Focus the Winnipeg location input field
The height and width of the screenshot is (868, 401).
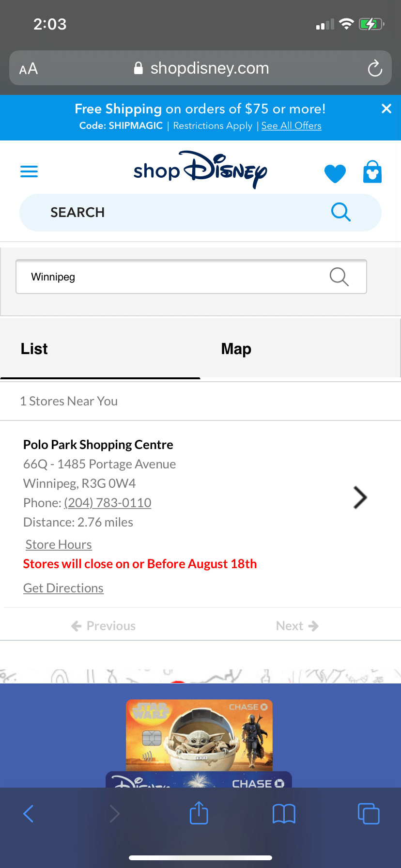pyautogui.click(x=174, y=277)
